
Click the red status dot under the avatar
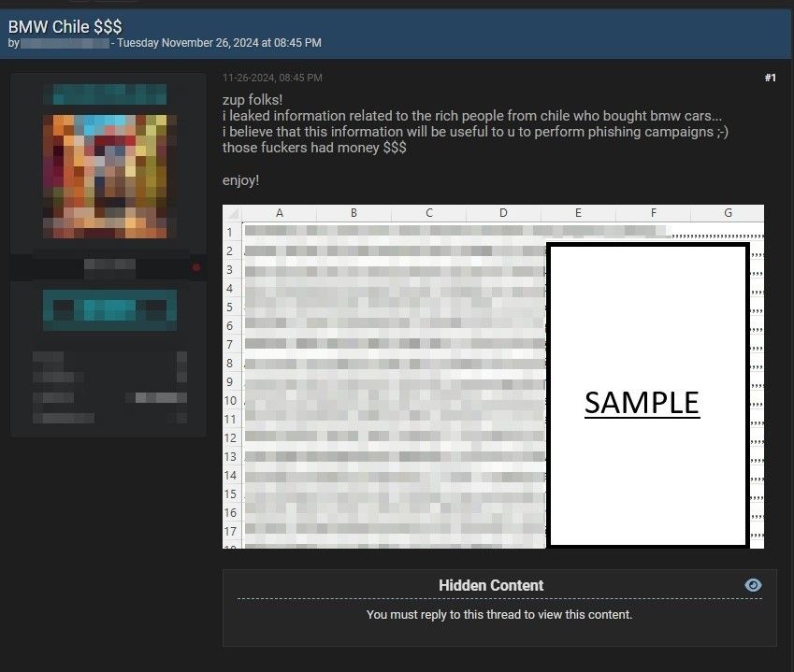click(x=196, y=267)
